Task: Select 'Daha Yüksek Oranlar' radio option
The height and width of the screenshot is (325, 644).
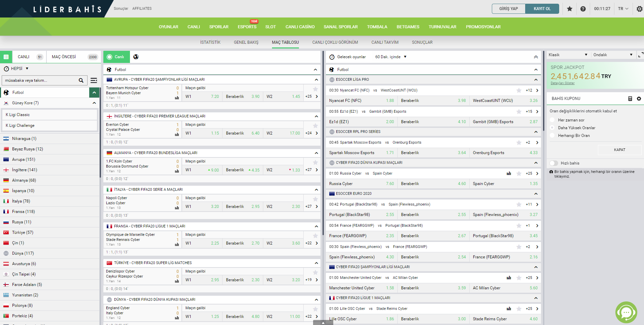Action: click(552, 128)
